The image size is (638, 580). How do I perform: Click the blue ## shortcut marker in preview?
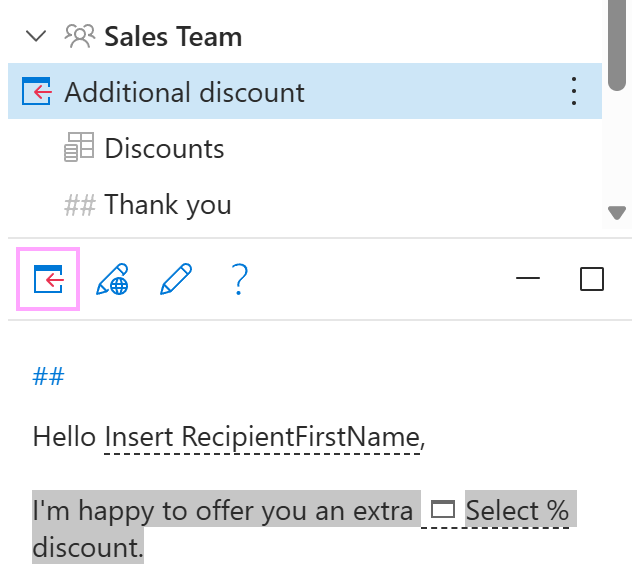[x=48, y=376]
